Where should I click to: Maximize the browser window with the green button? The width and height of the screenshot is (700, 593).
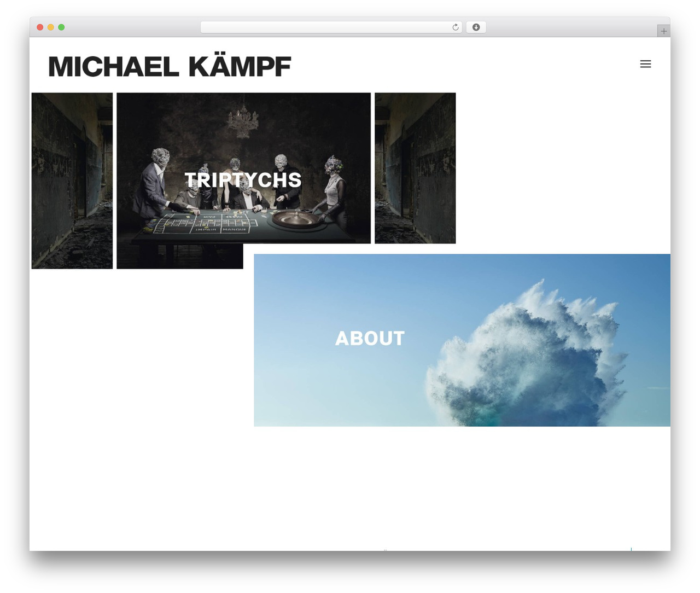(61, 27)
